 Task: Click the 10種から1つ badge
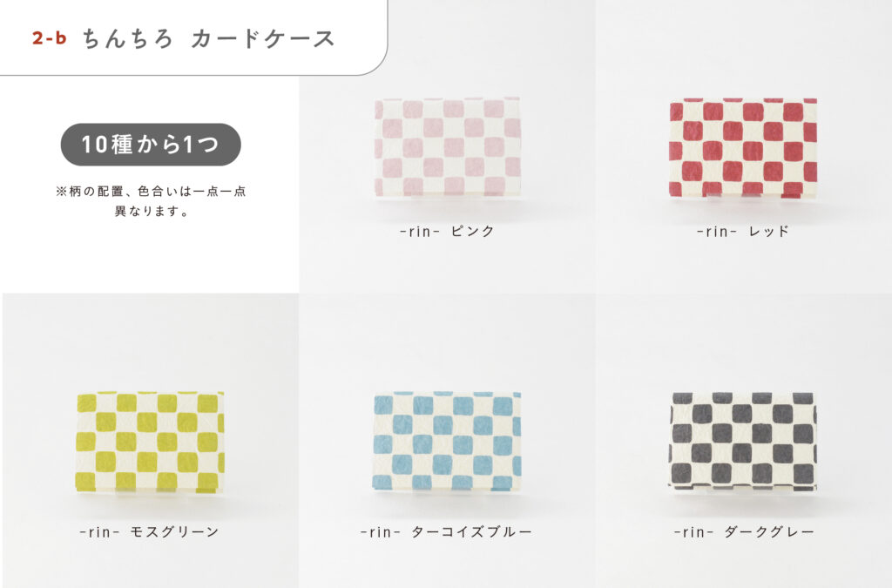coord(151,145)
